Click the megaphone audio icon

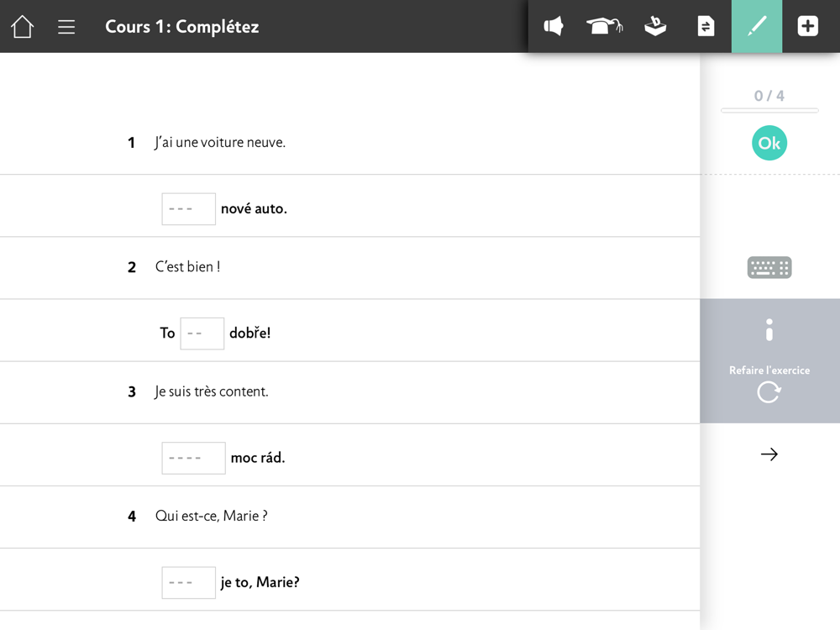(554, 27)
